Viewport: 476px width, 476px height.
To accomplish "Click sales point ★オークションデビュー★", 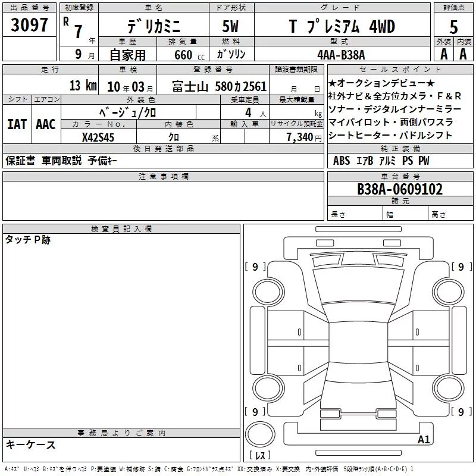I will tap(381, 83).
